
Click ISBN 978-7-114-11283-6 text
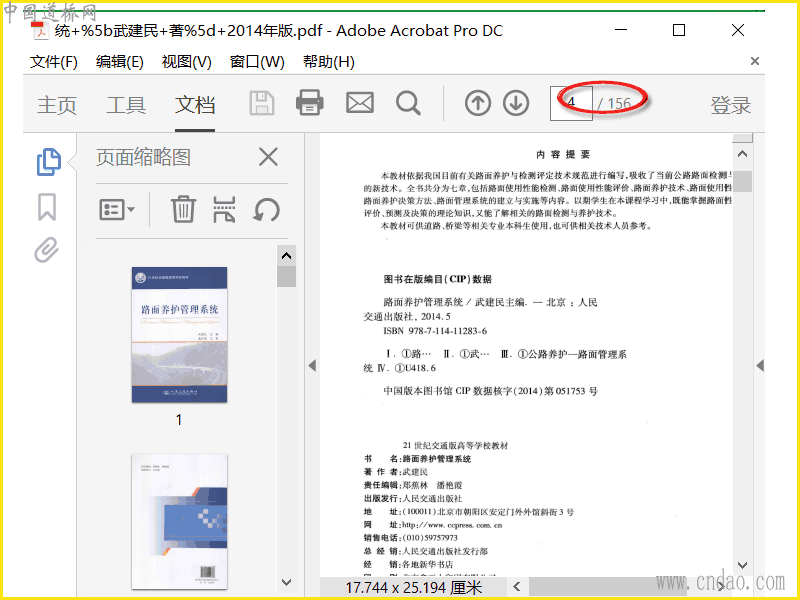(435, 331)
